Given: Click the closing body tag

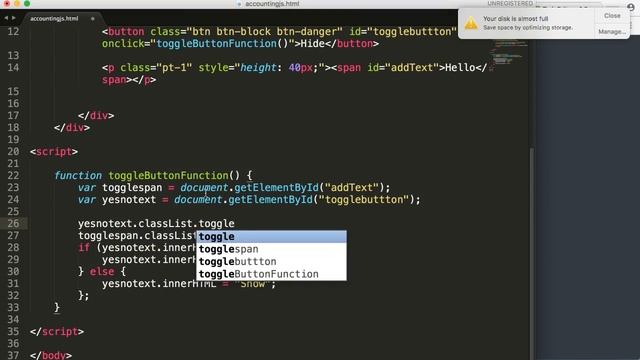Looking at the screenshot, I should coord(51,356).
